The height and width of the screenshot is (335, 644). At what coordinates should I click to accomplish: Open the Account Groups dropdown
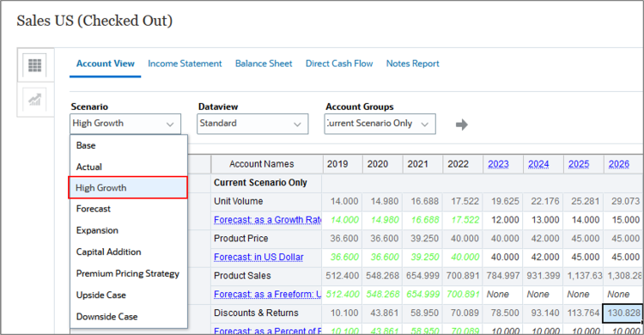(x=380, y=124)
